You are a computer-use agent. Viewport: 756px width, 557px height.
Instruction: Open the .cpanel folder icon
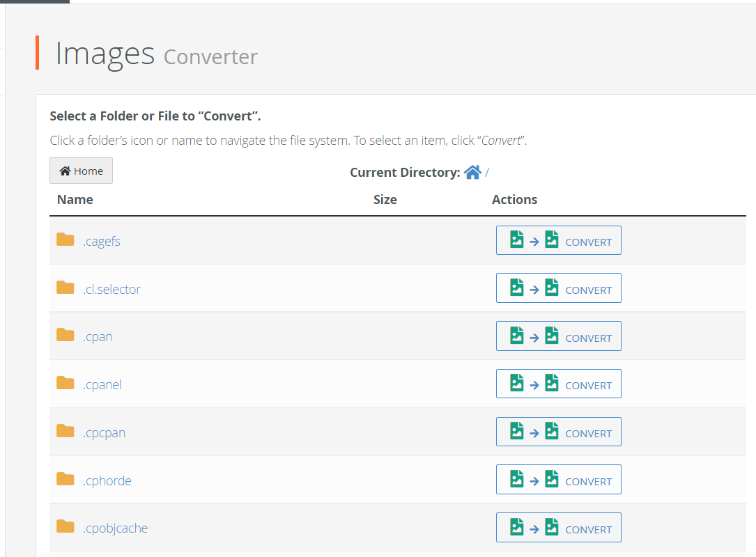pyautogui.click(x=65, y=383)
